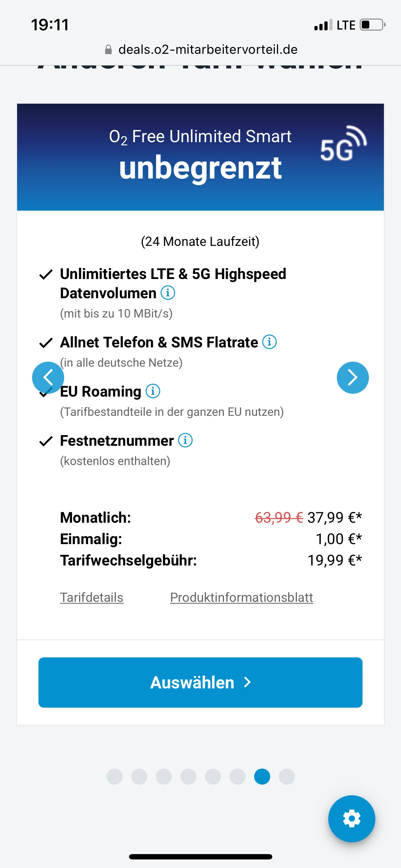The height and width of the screenshot is (868, 401).
Task: Open the Tarifdetails link
Action: pos(92,598)
